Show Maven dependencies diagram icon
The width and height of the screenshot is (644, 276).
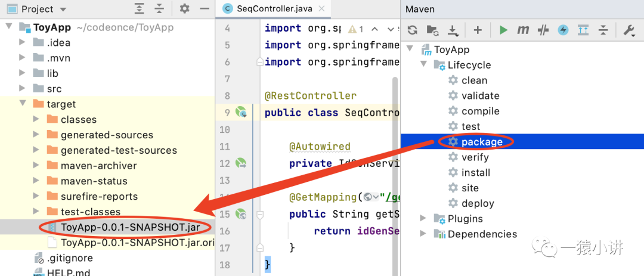[x=583, y=30]
